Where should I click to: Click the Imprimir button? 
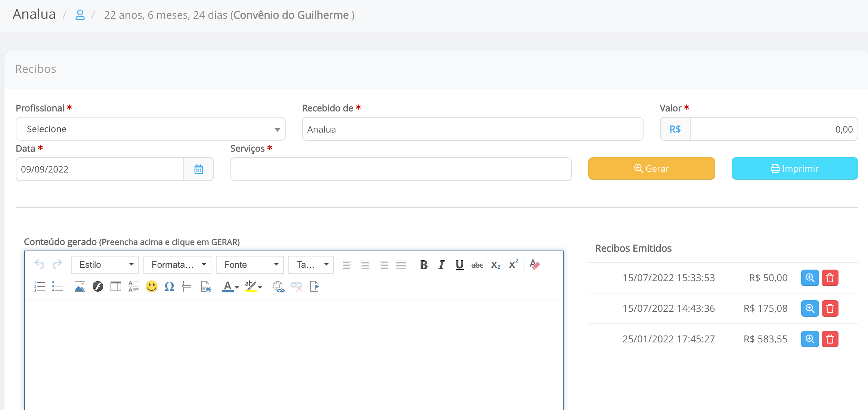[794, 168]
